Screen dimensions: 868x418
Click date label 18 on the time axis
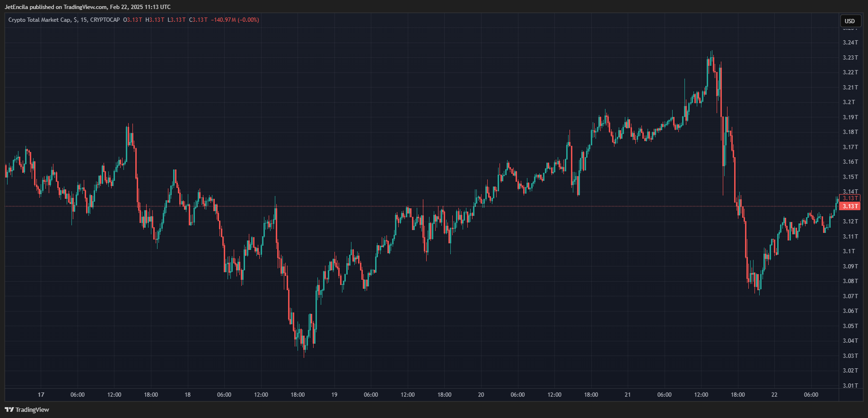[x=188, y=395]
